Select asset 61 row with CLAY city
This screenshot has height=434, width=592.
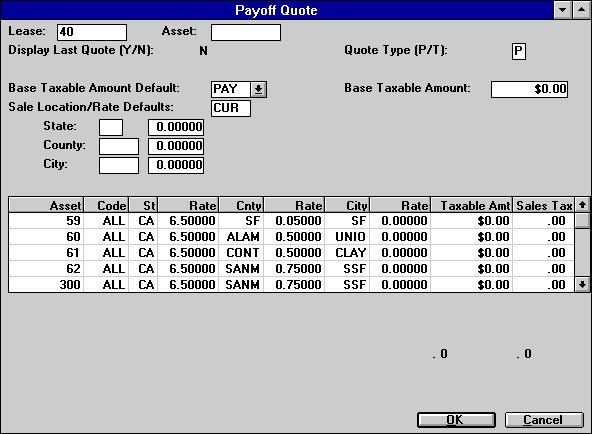[x=291, y=252]
